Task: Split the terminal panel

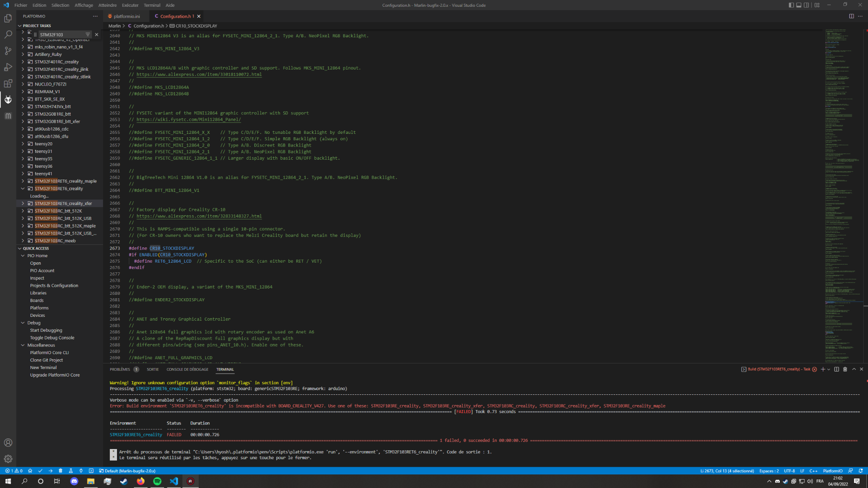Action: tap(837, 369)
